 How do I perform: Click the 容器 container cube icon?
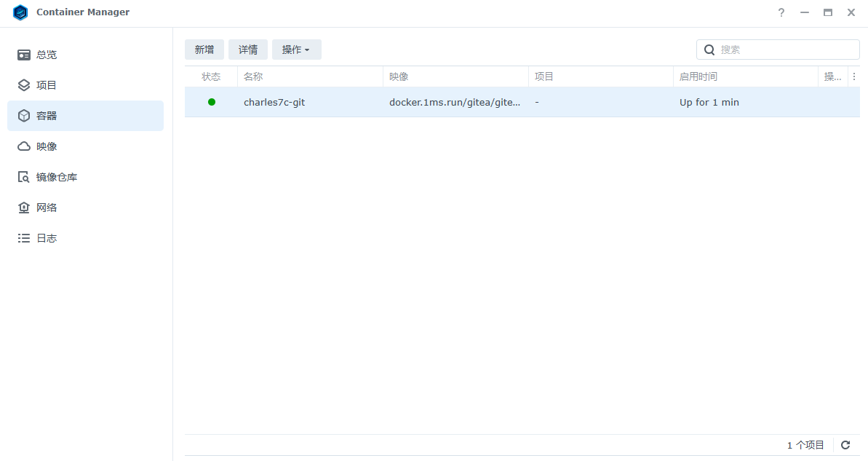coord(24,116)
